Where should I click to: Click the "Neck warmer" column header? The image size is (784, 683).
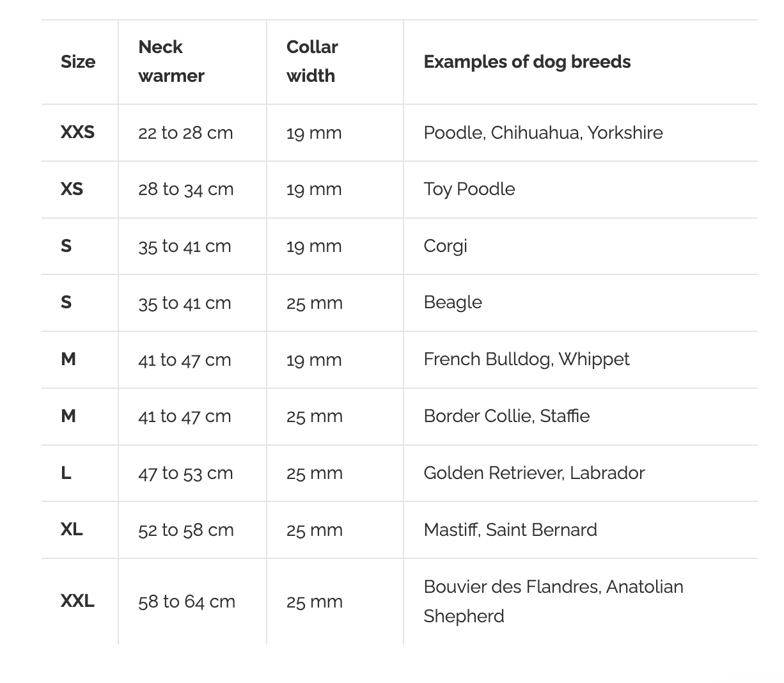coord(171,61)
